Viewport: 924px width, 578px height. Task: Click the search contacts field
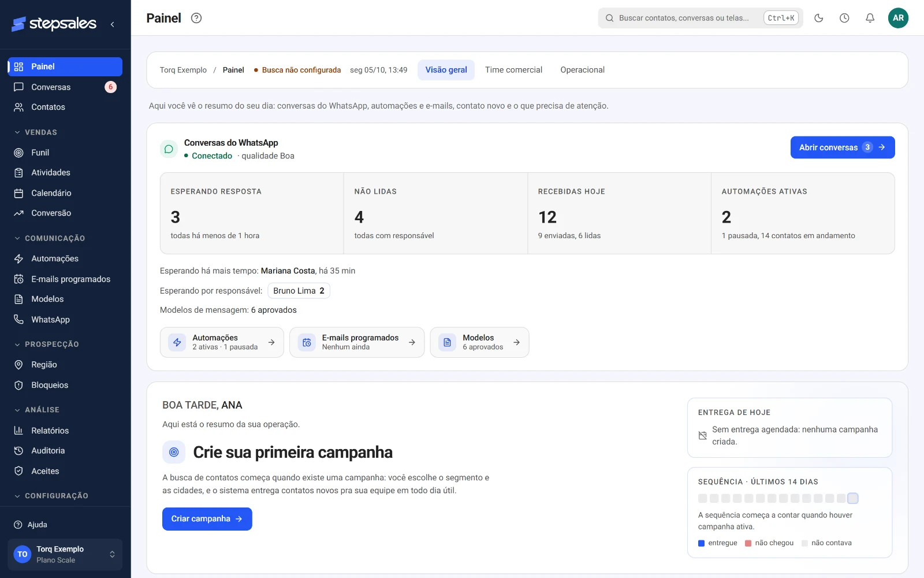pos(701,18)
